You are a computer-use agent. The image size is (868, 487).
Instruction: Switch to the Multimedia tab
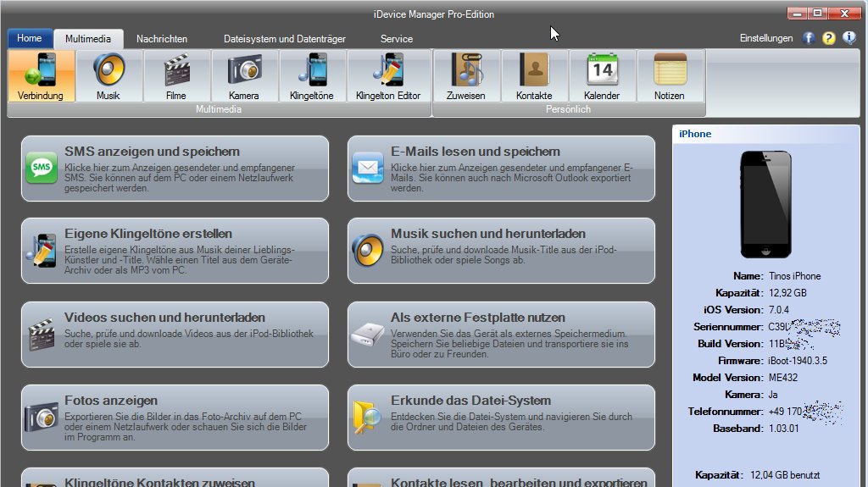[88, 39]
